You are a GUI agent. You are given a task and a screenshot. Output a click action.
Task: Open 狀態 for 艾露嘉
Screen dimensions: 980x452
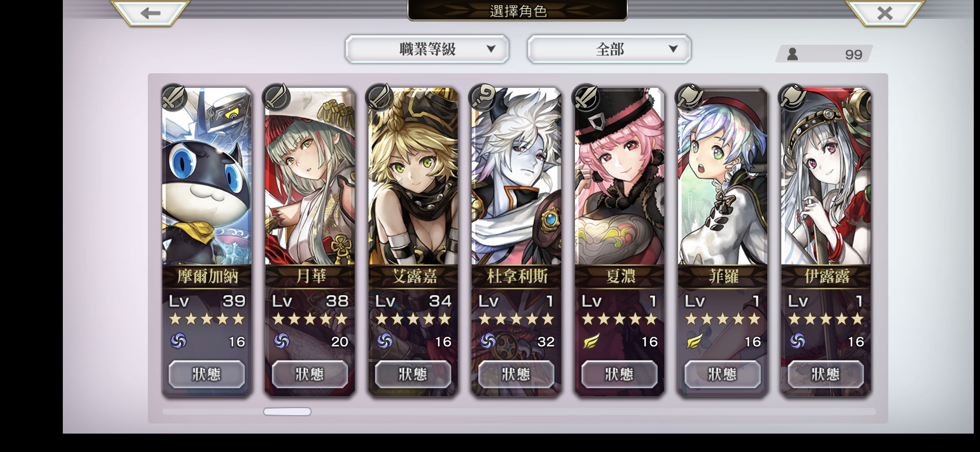[x=413, y=374]
